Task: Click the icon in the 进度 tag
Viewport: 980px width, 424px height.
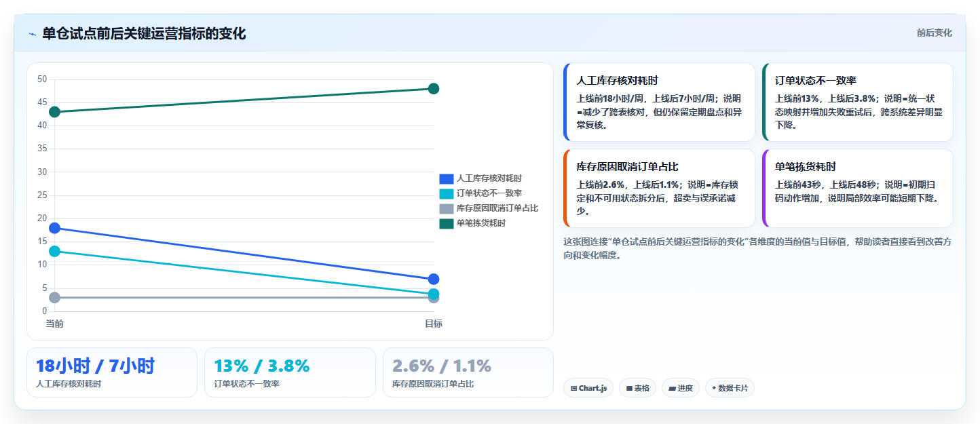Action: pos(672,389)
